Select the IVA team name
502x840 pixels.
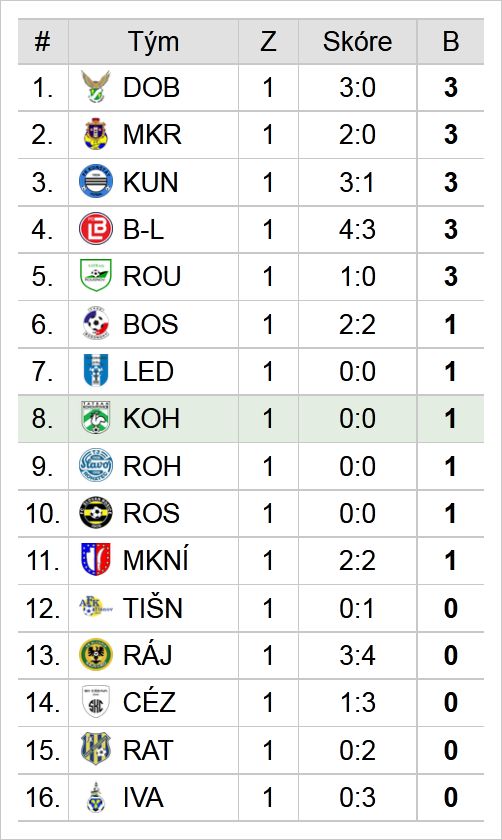(143, 797)
